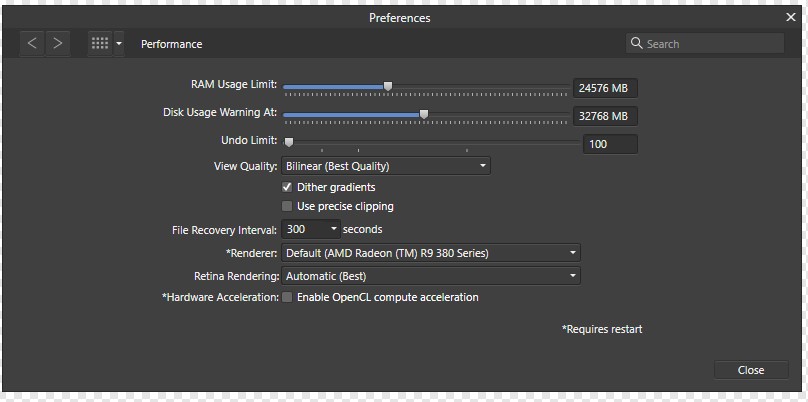Click the RAM Usage Limit slider handle
Image resolution: width=808 pixels, height=402 pixels.
(388, 86)
